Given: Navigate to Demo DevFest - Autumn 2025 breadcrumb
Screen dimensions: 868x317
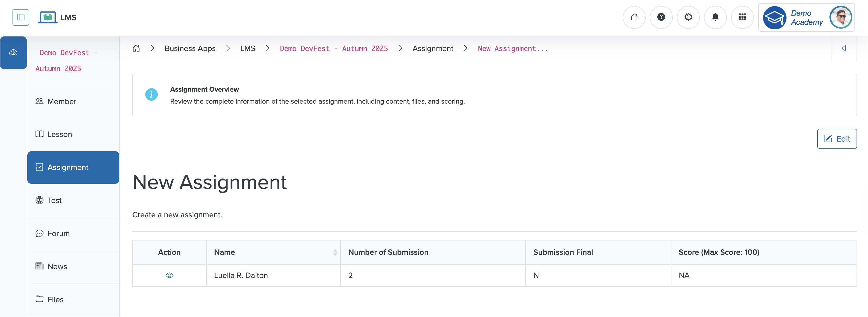Looking at the screenshot, I should pos(334,48).
